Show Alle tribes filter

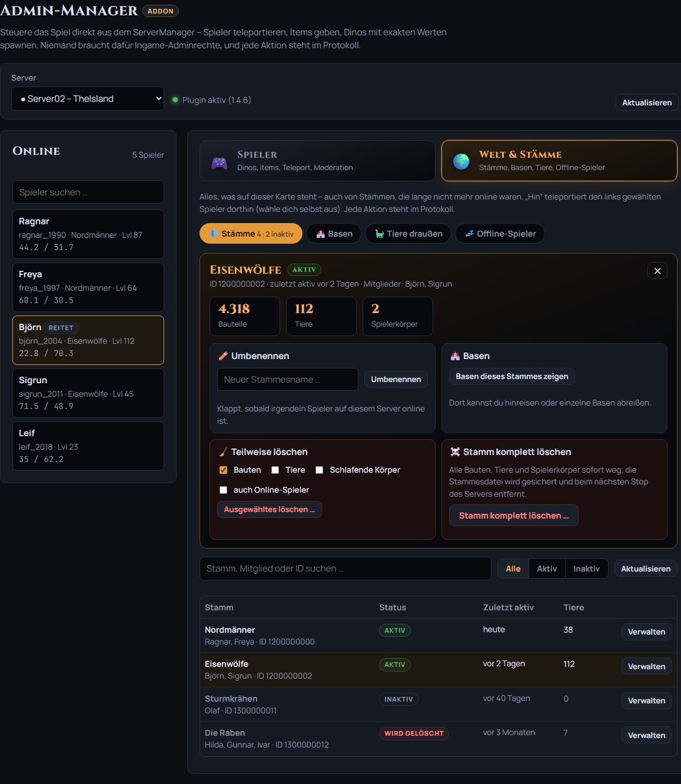[513, 569]
